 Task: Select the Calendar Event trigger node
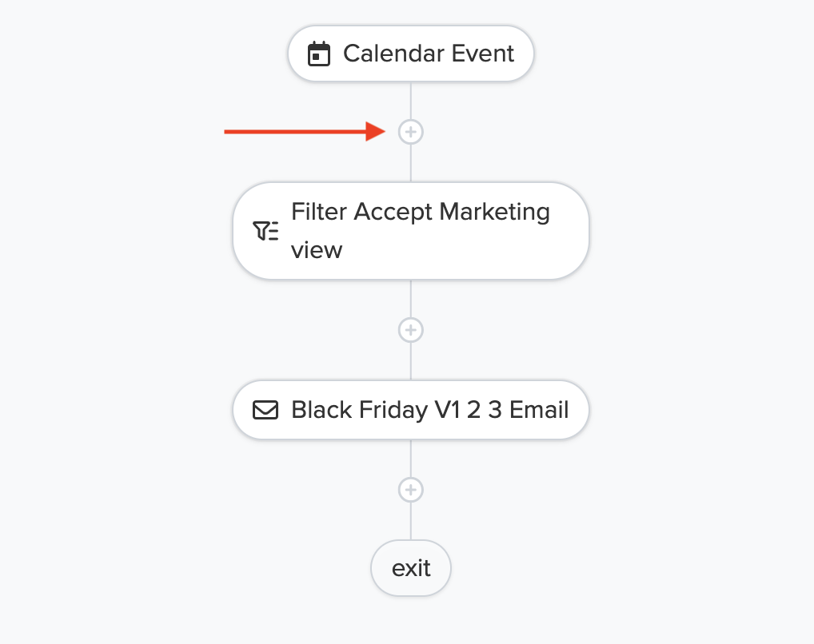pyautogui.click(x=411, y=54)
